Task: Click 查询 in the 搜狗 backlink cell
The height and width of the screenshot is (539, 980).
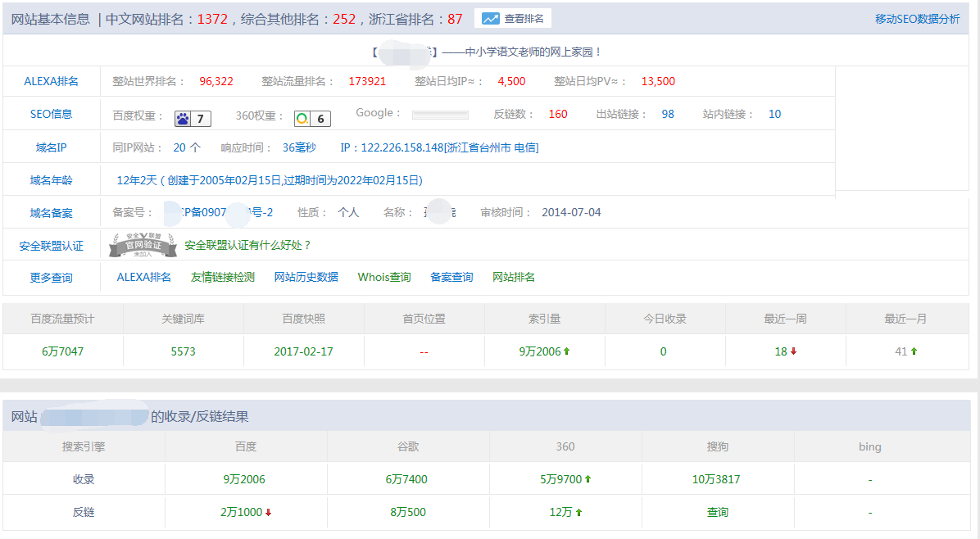Action: click(717, 512)
